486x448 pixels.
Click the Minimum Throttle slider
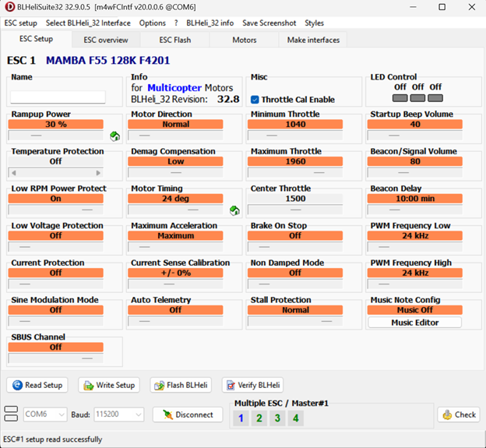point(295,136)
